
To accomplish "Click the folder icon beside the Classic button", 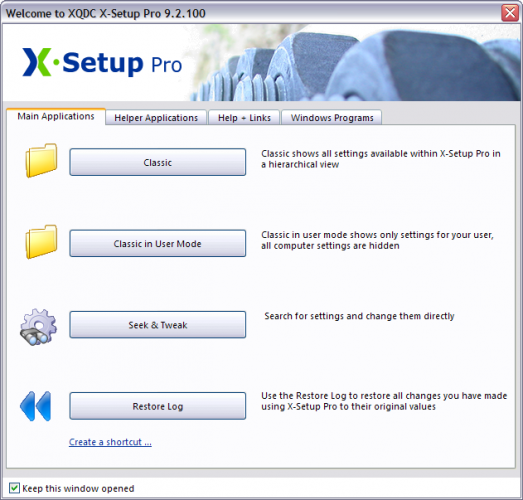I will 41,160.
